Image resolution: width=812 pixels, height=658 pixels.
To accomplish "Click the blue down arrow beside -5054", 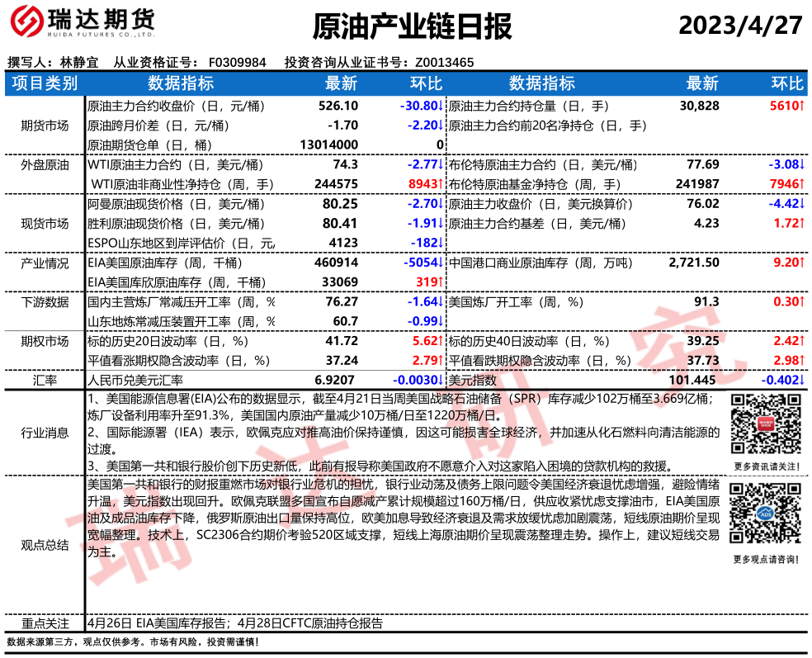I will point(441,263).
